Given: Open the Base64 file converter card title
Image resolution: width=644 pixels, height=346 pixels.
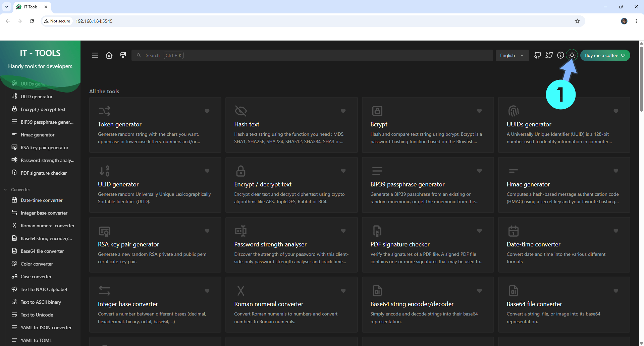Looking at the screenshot, I should 534,304.
